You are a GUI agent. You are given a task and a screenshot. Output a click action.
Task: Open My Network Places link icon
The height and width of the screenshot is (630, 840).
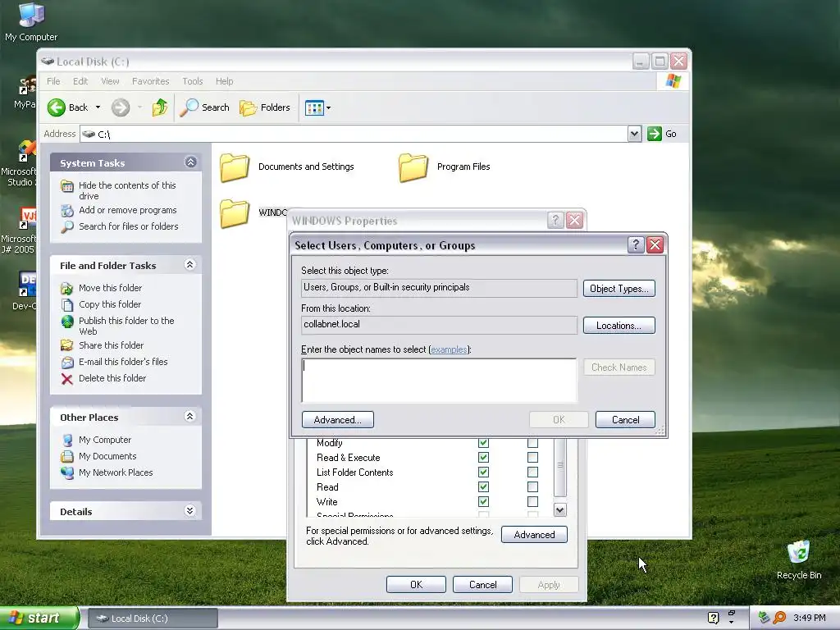click(x=67, y=472)
